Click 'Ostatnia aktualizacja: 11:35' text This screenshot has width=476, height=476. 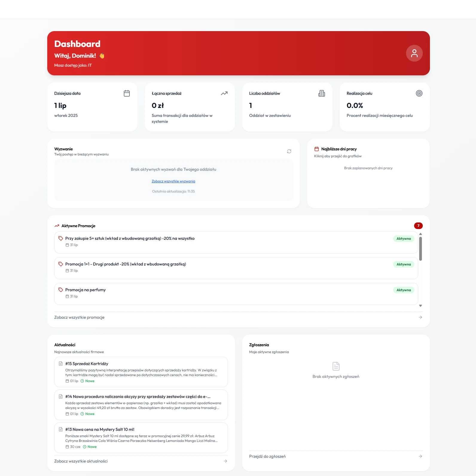pos(173,191)
